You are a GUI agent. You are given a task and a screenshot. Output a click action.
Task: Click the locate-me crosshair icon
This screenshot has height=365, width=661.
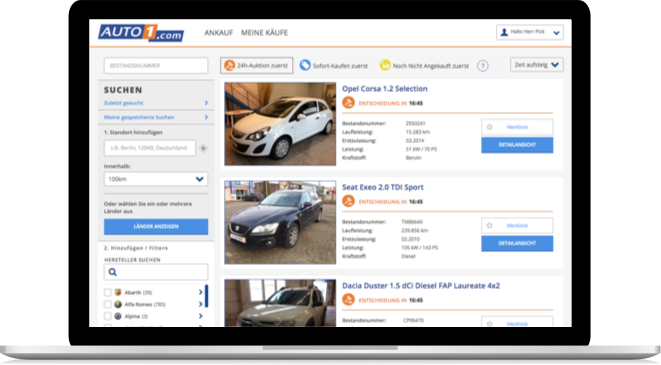(203, 148)
